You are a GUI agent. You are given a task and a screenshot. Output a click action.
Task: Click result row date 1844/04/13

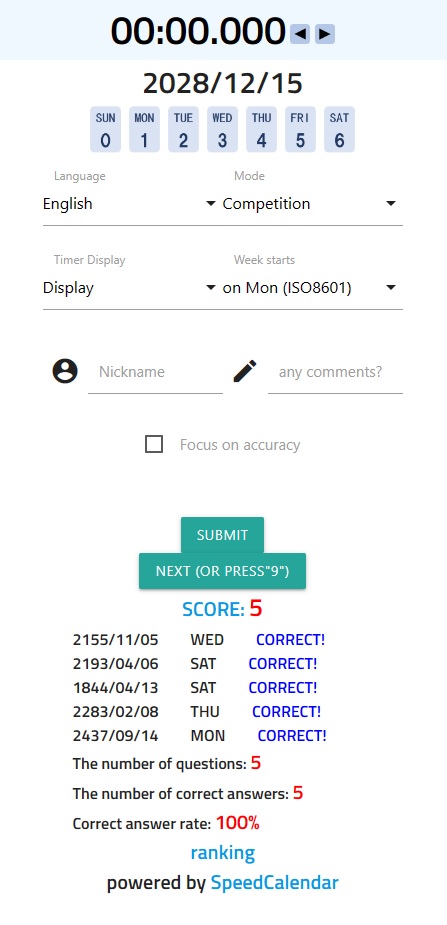click(x=116, y=688)
